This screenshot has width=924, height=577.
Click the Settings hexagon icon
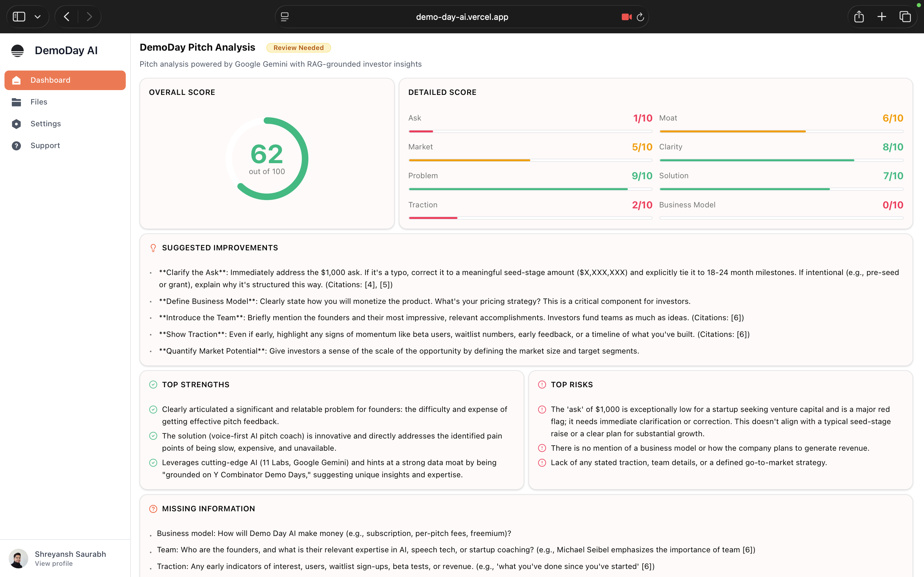(16, 124)
